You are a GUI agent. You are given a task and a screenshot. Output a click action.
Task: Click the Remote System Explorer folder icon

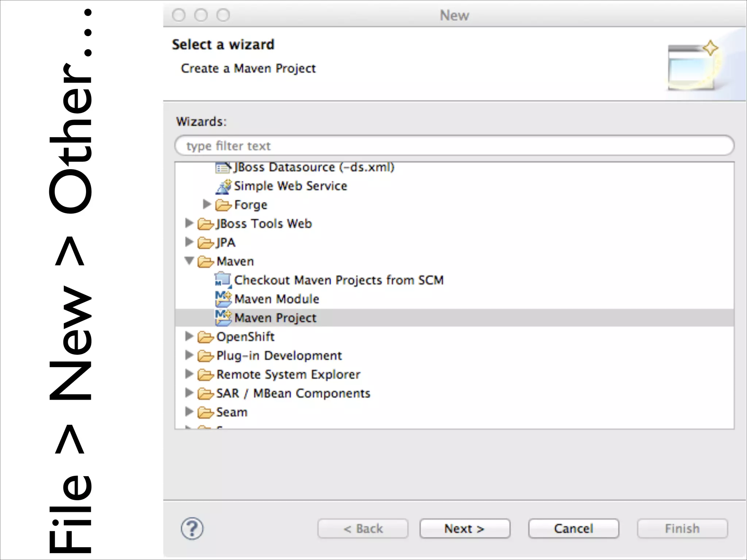pyautogui.click(x=205, y=374)
